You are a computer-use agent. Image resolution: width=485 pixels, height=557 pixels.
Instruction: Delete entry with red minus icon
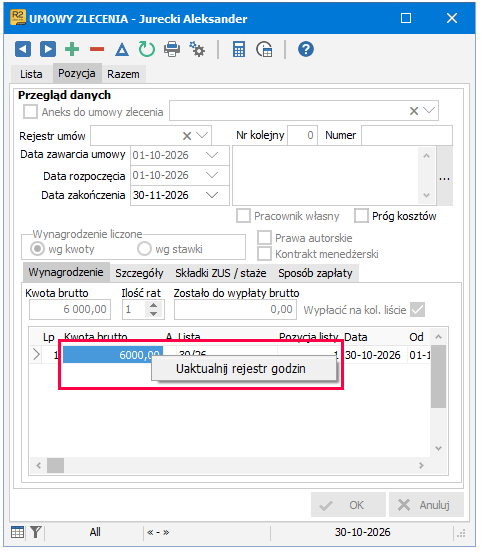[97, 49]
